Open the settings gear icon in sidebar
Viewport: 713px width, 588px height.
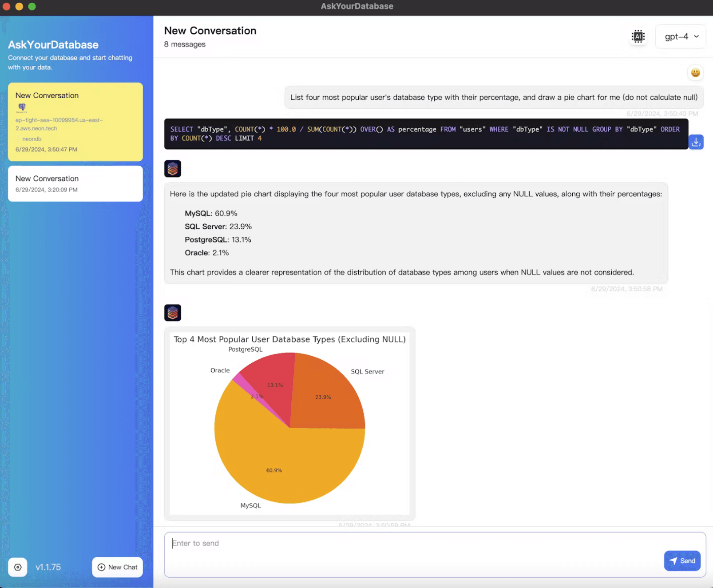(18, 567)
